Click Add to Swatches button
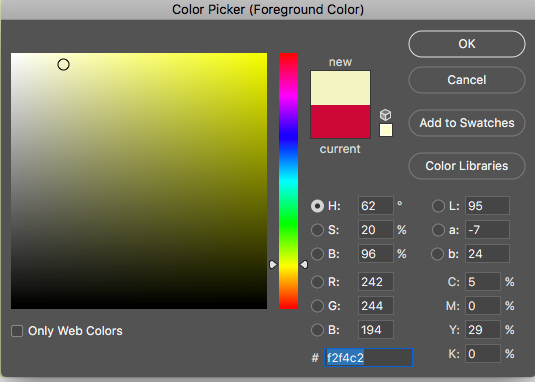 [467, 123]
